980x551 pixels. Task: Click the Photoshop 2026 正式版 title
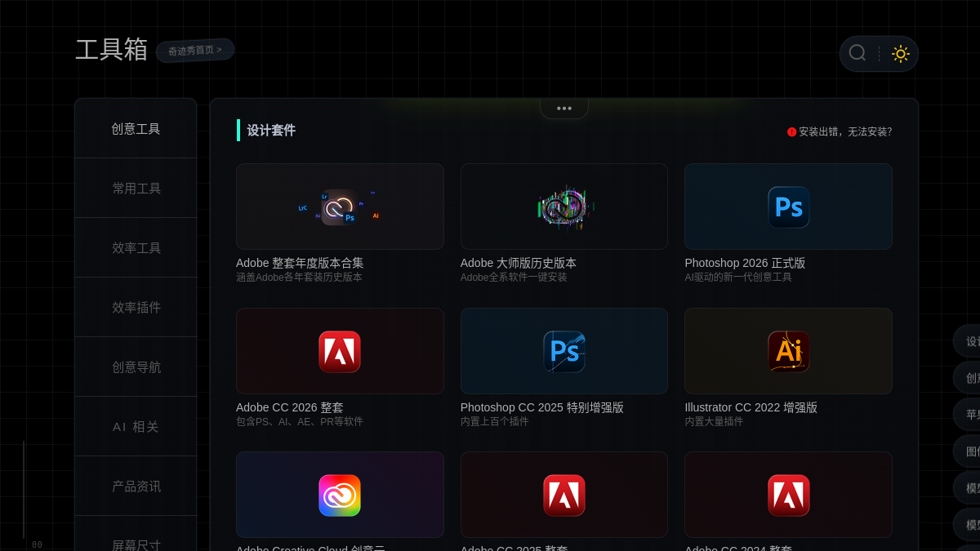coord(745,263)
